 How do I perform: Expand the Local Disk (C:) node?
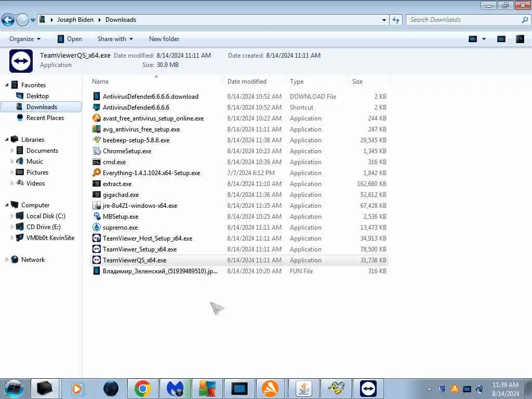pos(12,216)
